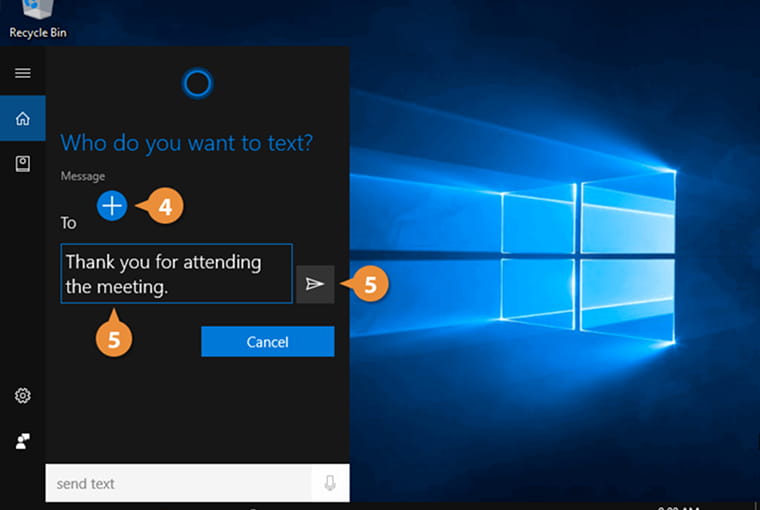The image size is (760, 510).
Task: Send the message with arrow icon
Action: pyautogui.click(x=315, y=285)
